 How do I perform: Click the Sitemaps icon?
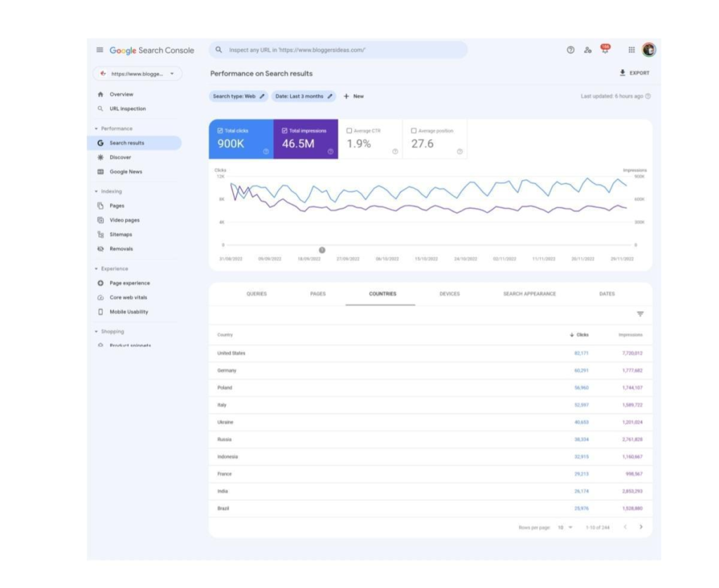(x=100, y=235)
